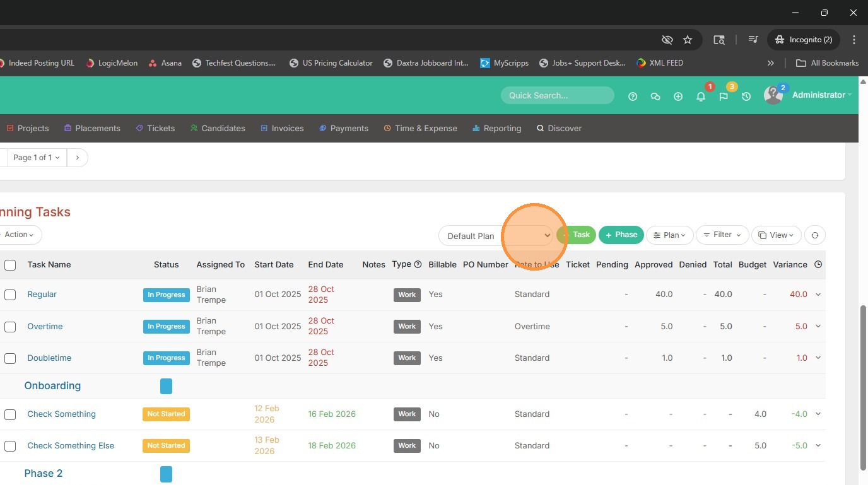Click the quick add plus icon in header
The width and height of the screenshot is (868, 485).
(678, 96)
